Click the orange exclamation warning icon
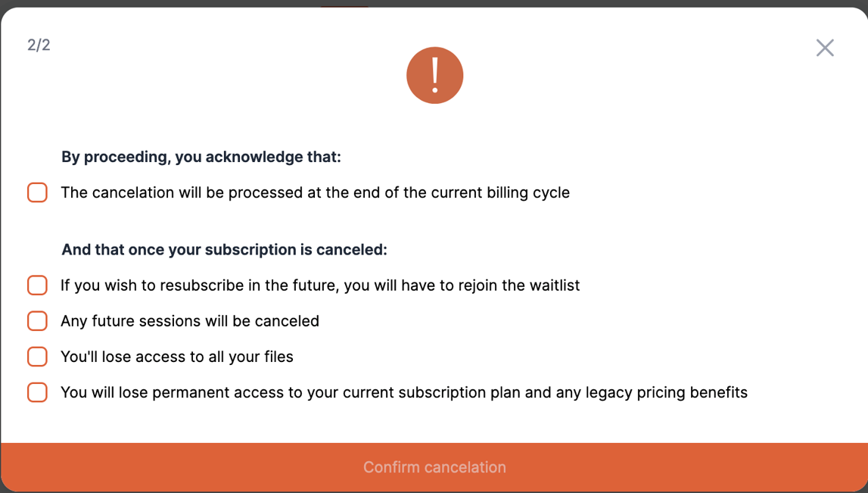Screen dimensions: 868x493 click(434, 75)
